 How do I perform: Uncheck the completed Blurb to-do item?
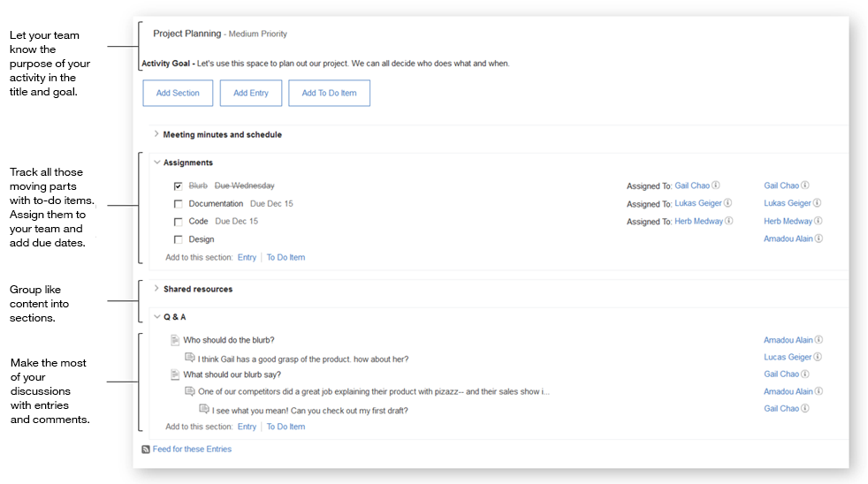(x=179, y=186)
